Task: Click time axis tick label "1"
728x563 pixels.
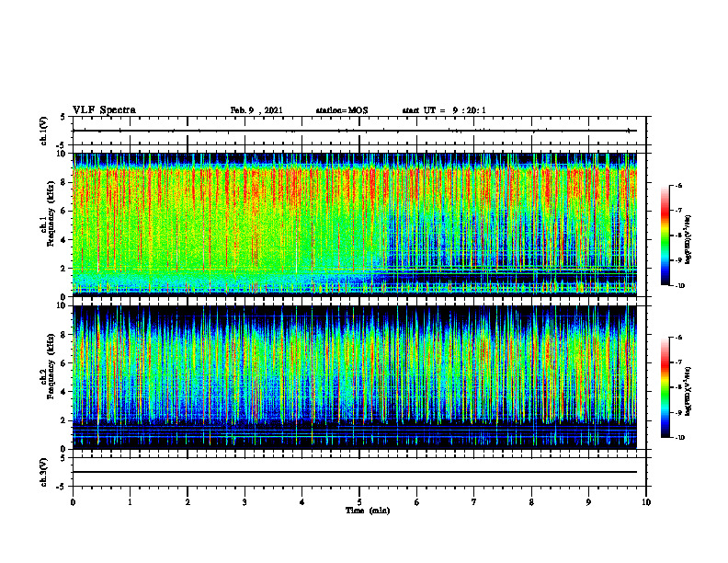Action: click(130, 502)
